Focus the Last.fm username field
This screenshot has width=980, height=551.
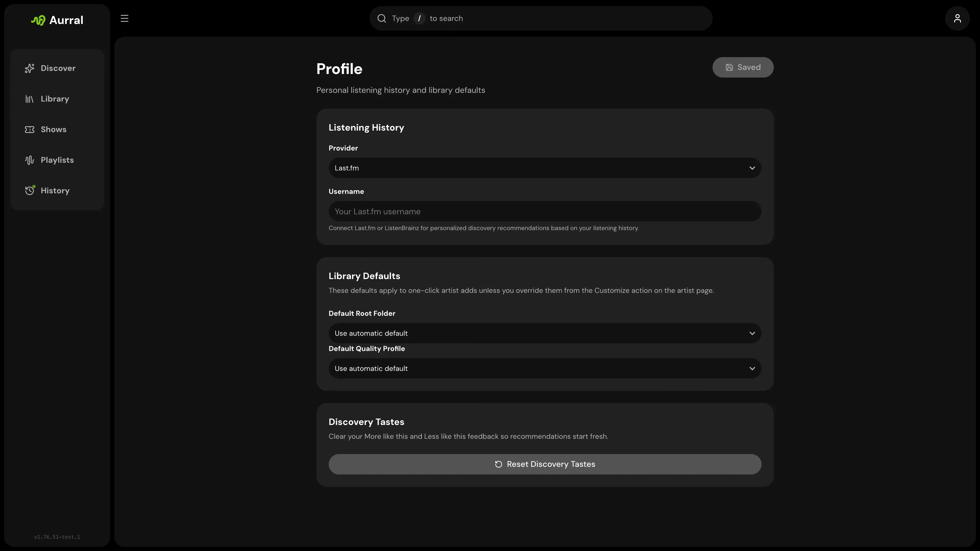pos(545,211)
